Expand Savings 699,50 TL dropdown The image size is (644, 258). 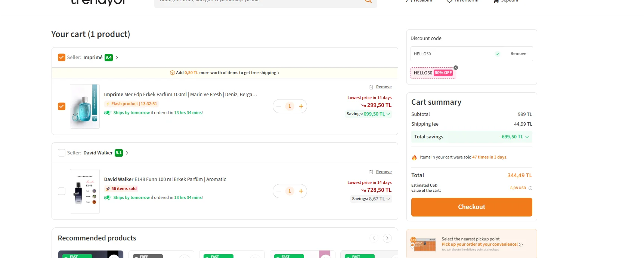[x=368, y=114]
